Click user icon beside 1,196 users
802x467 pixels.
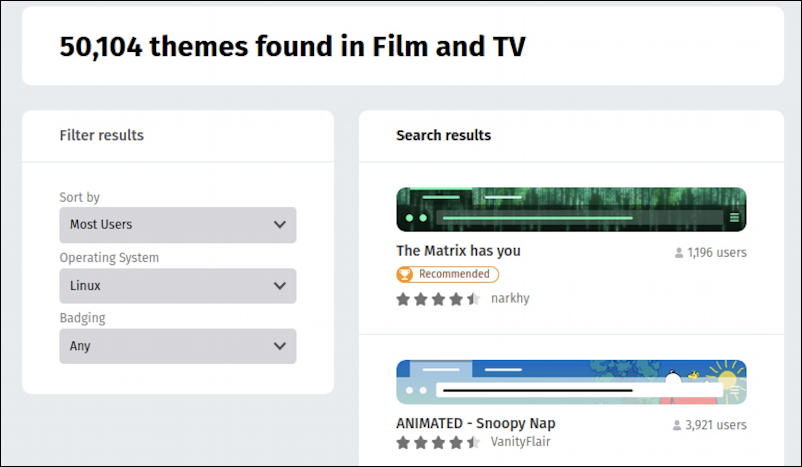(679, 253)
